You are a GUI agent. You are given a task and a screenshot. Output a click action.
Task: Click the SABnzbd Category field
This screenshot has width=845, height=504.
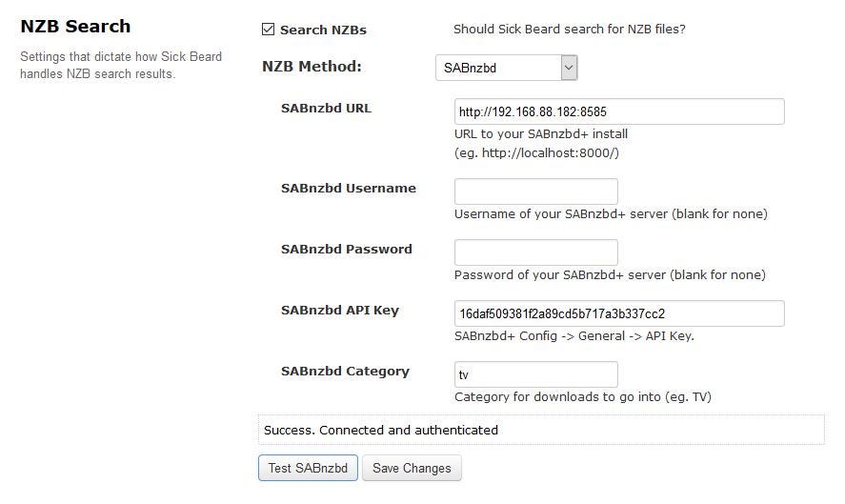(535, 374)
